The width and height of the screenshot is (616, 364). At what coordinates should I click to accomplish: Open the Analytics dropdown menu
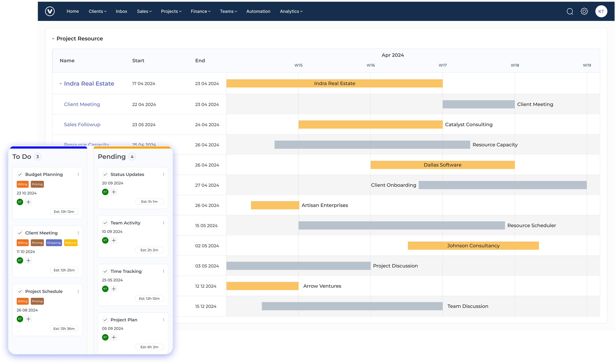291,11
